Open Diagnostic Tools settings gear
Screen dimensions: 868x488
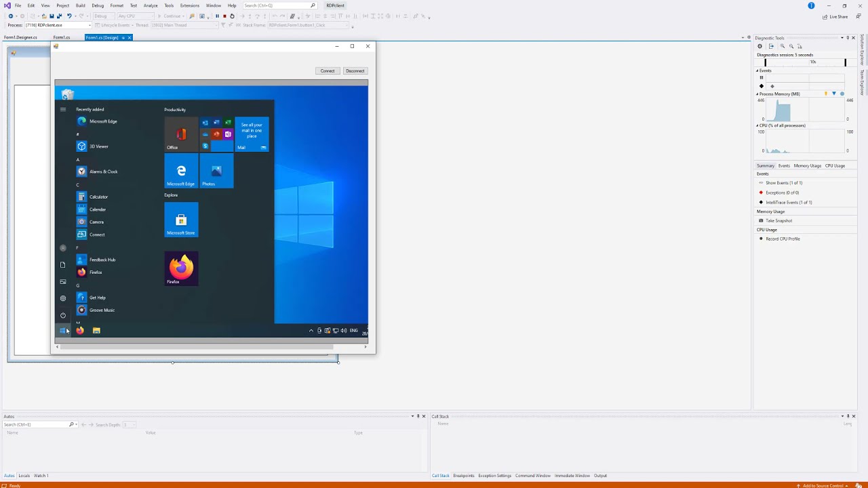pyautogui.click(x=759, y=46)
